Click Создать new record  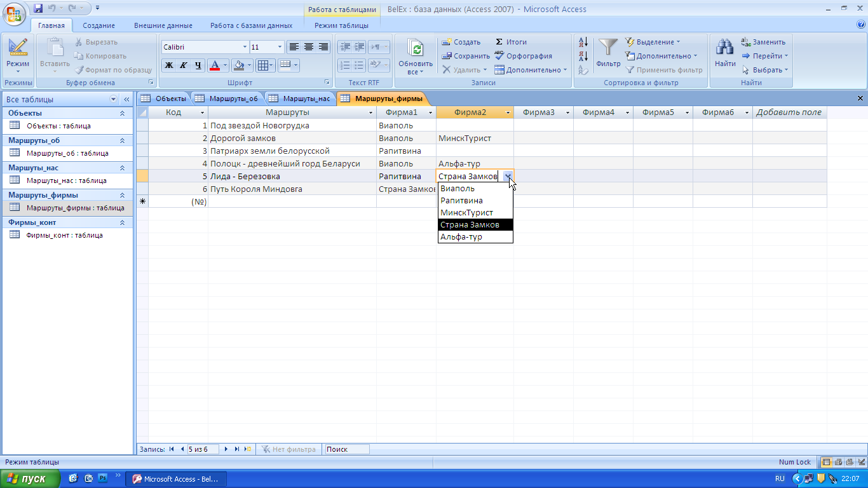tap(461, 42)
